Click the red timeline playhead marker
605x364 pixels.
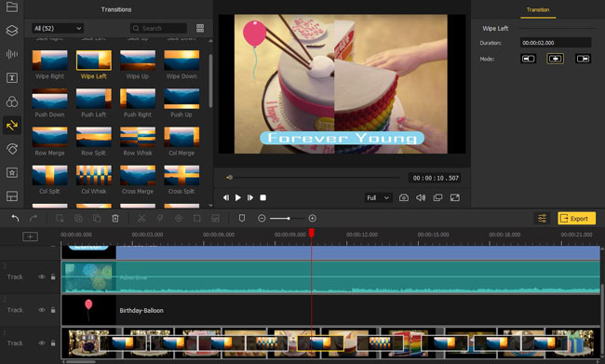(312, 233)
